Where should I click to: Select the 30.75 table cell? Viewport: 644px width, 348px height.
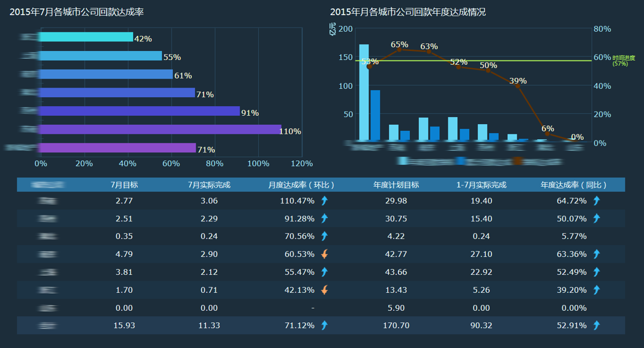point(396,218)
